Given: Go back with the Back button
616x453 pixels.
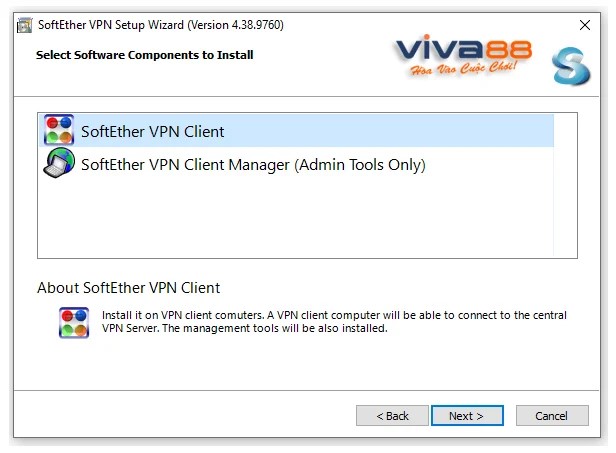Looking at the screenshot, I should click(x=392, y=416).
